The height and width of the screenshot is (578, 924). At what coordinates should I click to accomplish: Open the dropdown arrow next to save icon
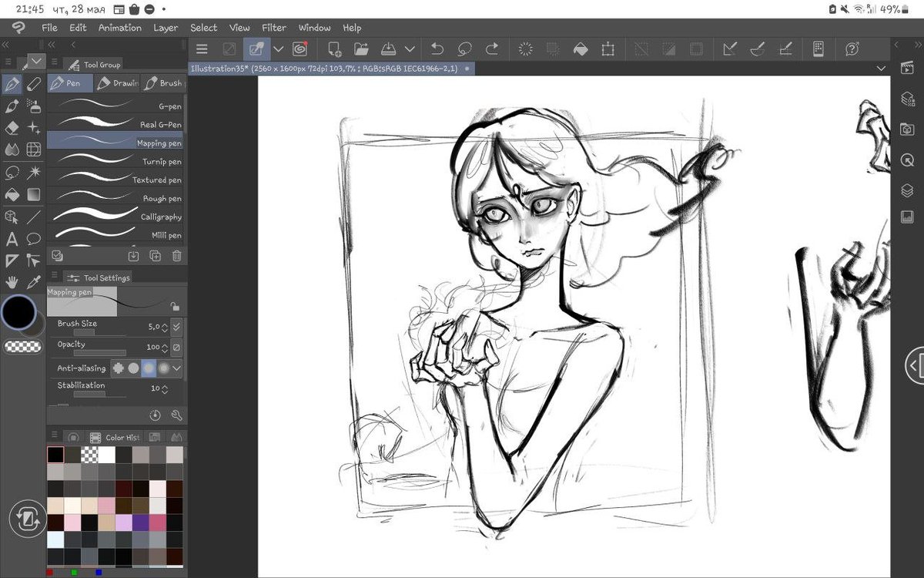click(410, 49)
